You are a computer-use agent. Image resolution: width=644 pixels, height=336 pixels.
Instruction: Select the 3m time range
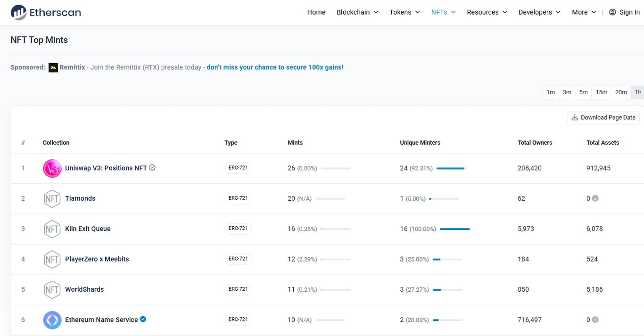pos(567,92)
